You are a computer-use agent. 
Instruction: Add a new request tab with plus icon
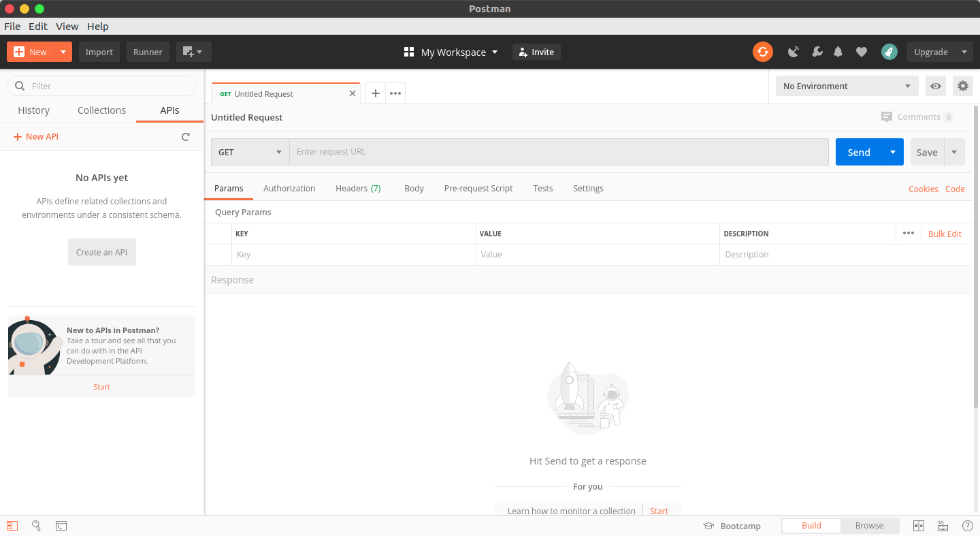[375, 93]
